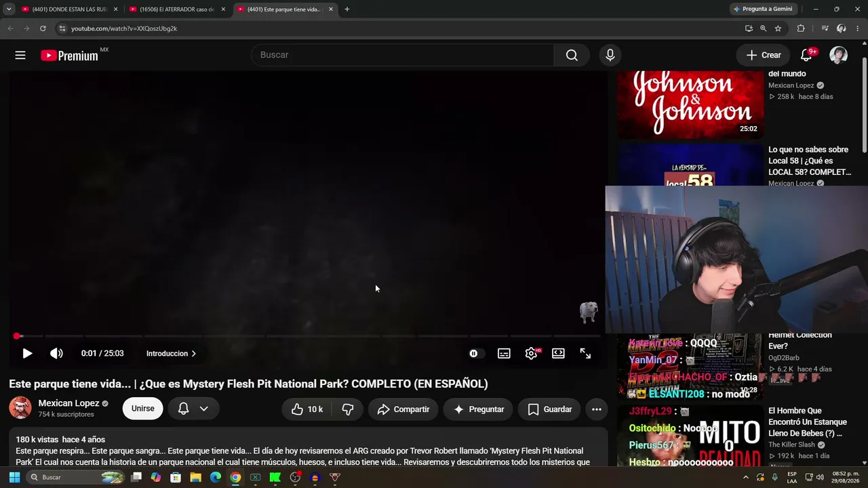Open the Windows Start menu
The image size is (868, 488).
14,477
